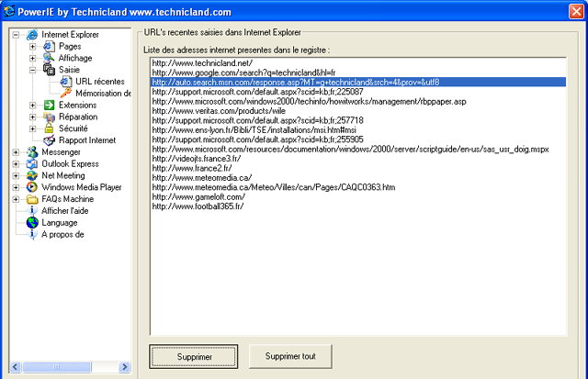Click the Pages icon in tree
Image resolution: width=588 pixels, height=379 pixels.
[x=49, y=47]
